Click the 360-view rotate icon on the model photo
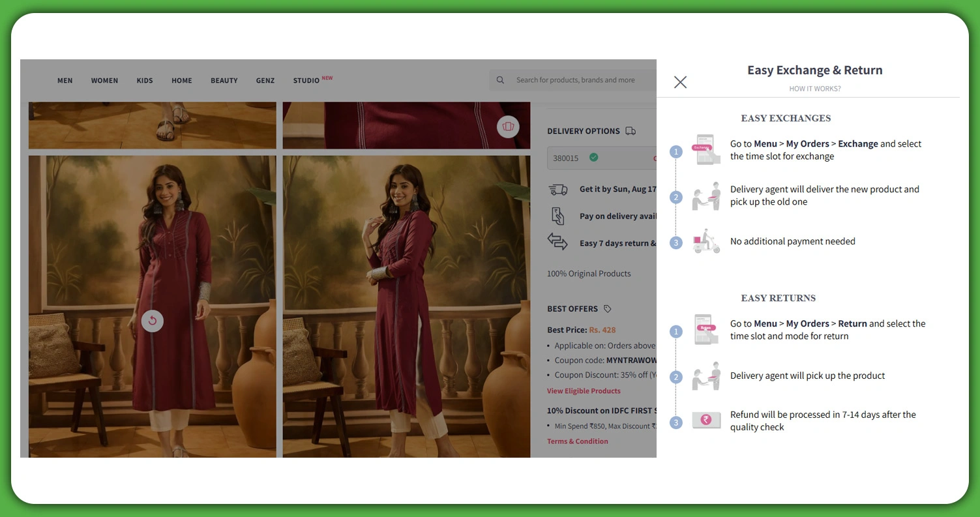The image size is (980, 517). coord(152,320)
